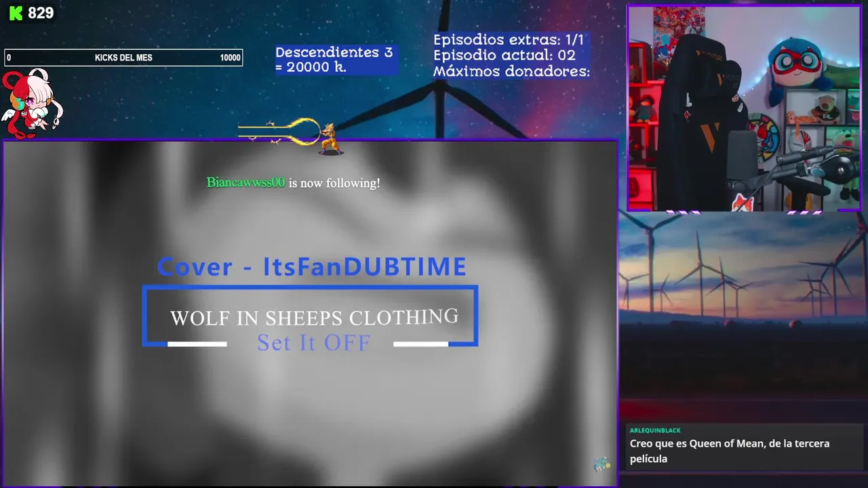Click the webcam feed thumbnail

click(x=744, y=109)
